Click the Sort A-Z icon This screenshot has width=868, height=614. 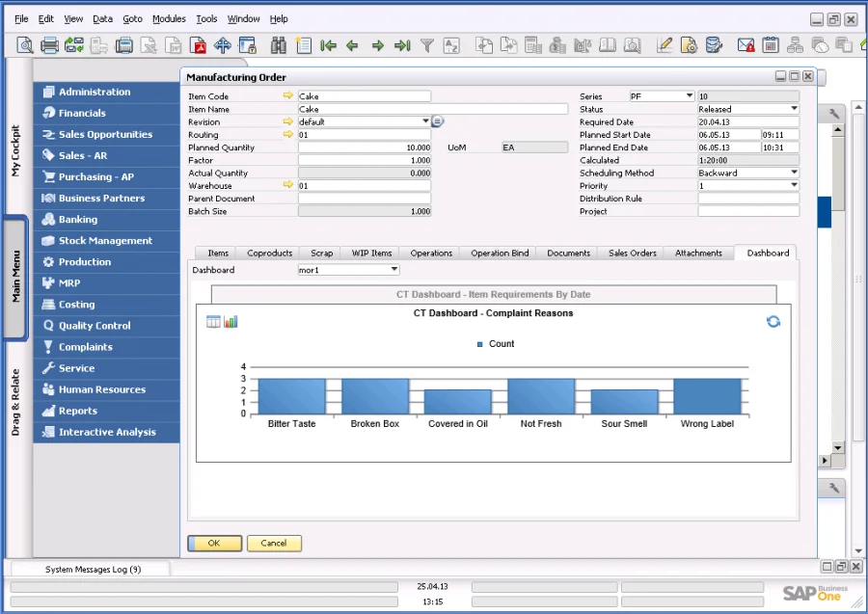click(451, 45)
